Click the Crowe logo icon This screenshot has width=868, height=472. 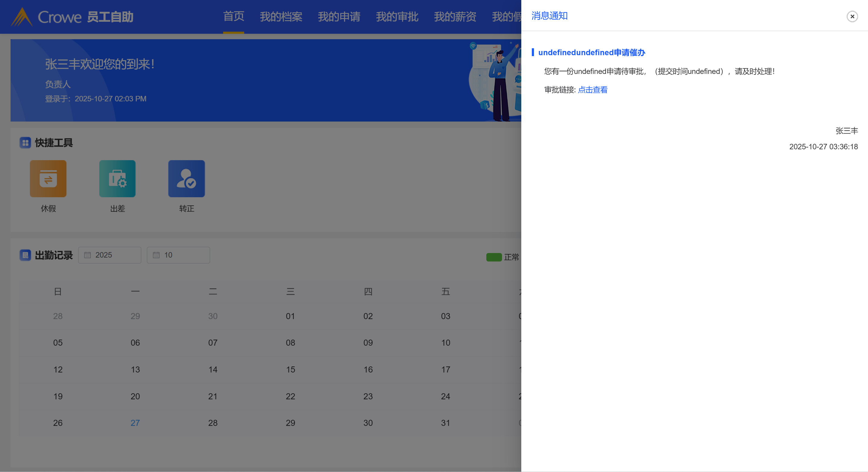pyautogui.click(x=22, y=17)
